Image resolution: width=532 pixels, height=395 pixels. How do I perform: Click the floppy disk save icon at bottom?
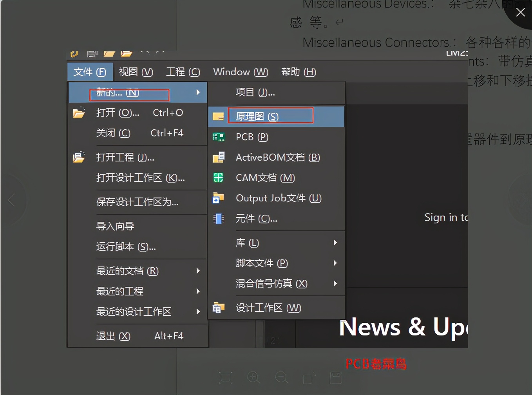click(x=336, y=377)
